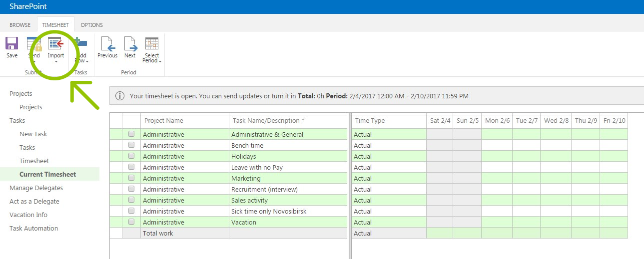The width and height of the screenshot is (644, 259).
Task: Open Timesheet link in sidebar
Action: (x=34, y=161)
